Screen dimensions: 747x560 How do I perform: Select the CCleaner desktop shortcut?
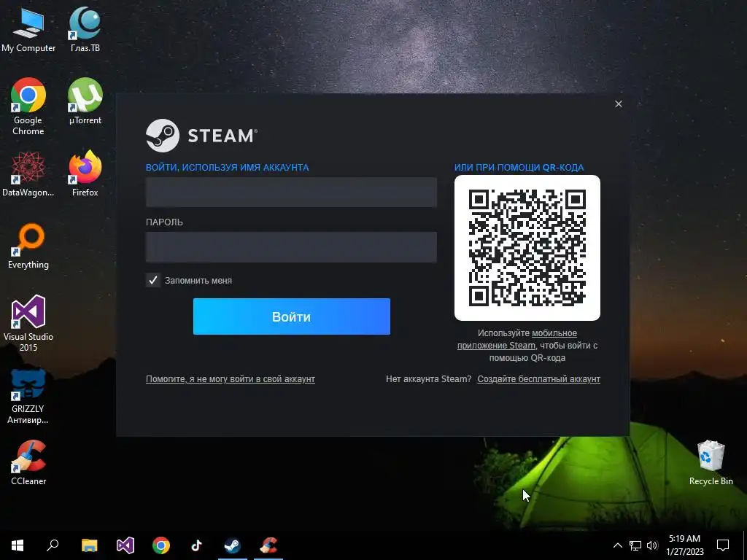pos(28,462)
